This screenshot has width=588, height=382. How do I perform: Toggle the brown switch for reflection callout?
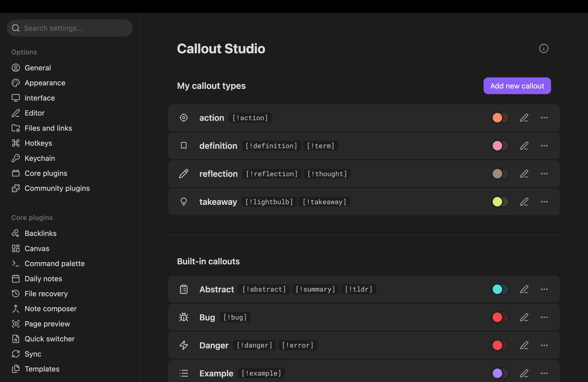pyautogui.click(x=500, y=174)
